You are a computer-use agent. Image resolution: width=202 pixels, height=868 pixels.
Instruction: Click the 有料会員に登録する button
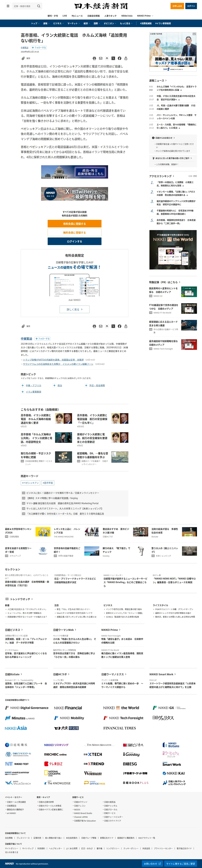pyautogui.click(x=75, y=224)
